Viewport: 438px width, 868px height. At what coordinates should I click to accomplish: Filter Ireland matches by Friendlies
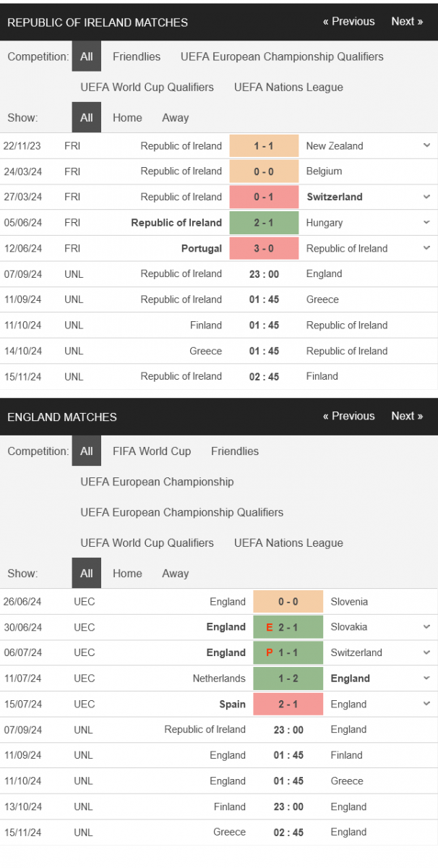(137, 56)
